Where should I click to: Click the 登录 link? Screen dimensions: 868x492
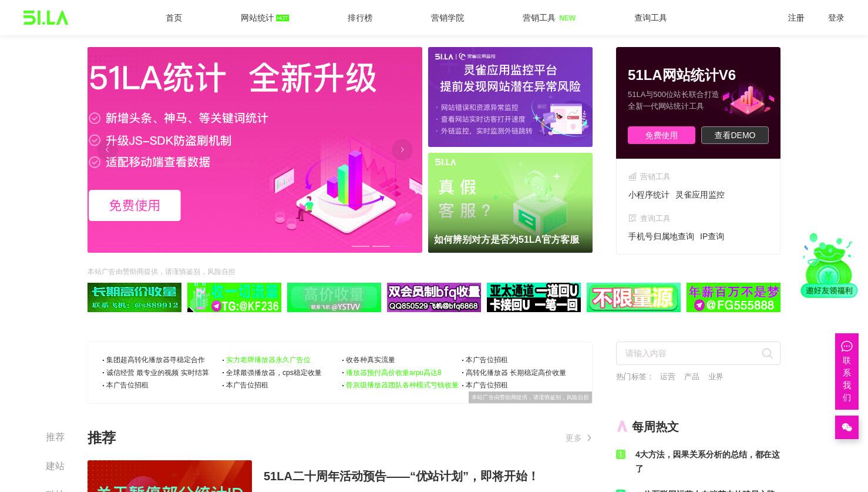(x=836, y=18)
